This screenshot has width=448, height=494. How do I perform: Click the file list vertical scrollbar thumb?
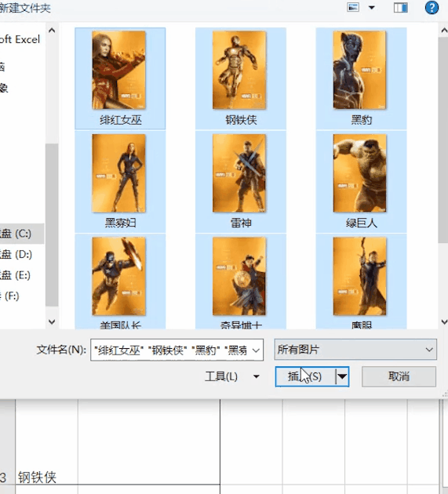click(x=443, y=140)
